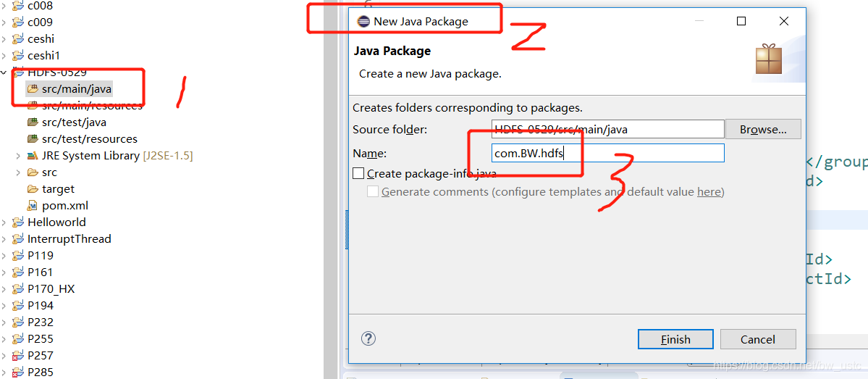Viewport: 868px width, 379px height.
Task: Select the P170_HX project label
Action: 51,288
